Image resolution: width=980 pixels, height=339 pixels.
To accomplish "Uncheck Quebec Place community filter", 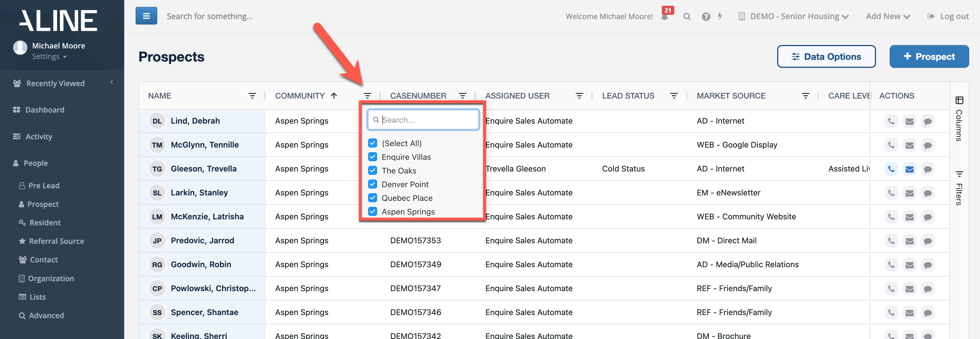I will (x=372, y=198).
